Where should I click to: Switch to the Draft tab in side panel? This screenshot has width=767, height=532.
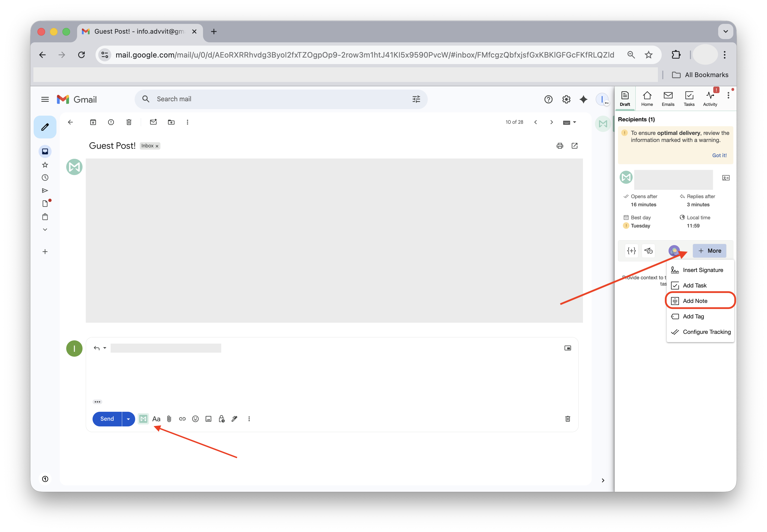625,99
